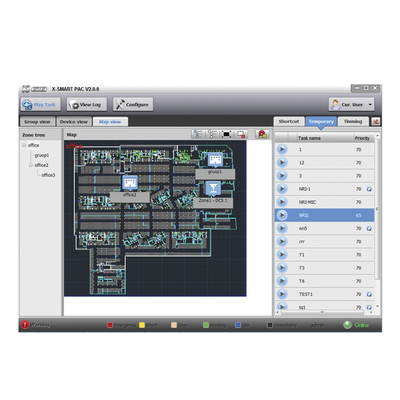
Task: Open the Configure tools
Action: point(133,104)
